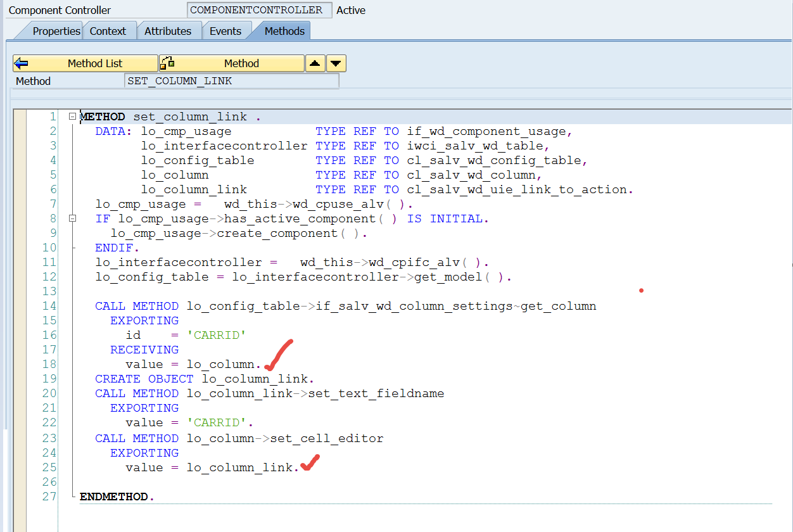
Task: Click line number 13 in the gutter
Action: 49,291
